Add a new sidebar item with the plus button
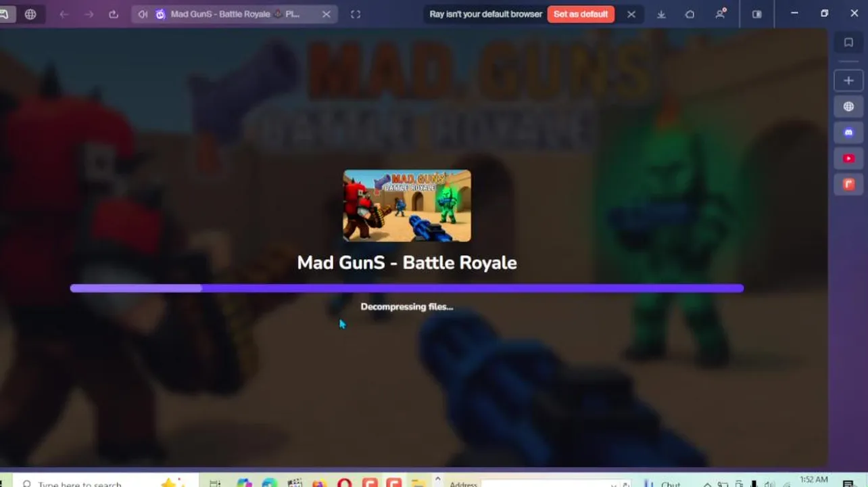 848,80
